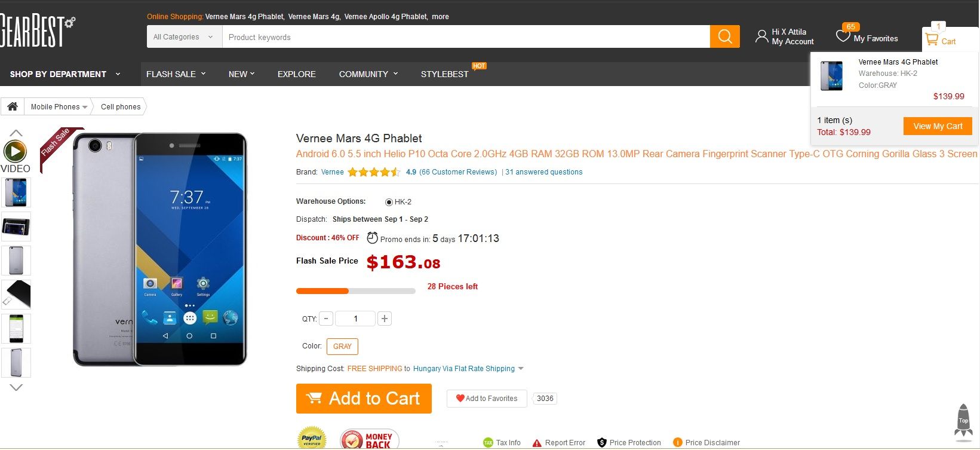Click Add to Cart button
Viewport: 980px width, 450px height.
coord(364,399)
